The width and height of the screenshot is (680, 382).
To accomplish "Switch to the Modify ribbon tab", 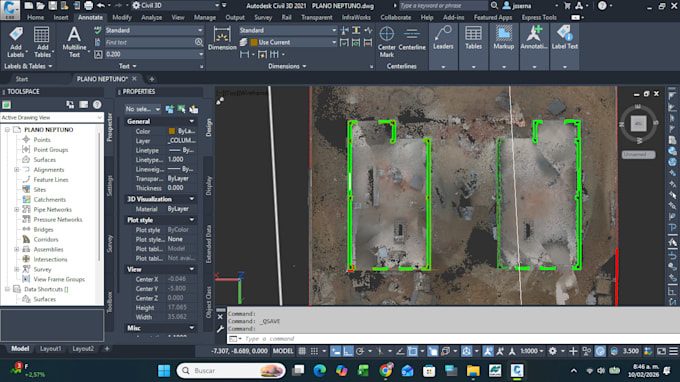I will click(x=121, y=17).
